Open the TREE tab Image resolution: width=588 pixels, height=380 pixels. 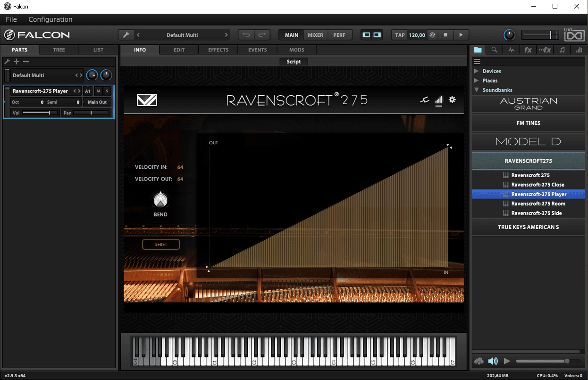pos(59,50)
